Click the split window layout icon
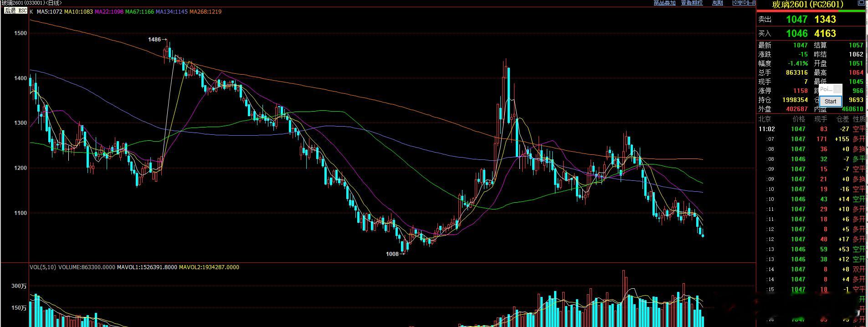This screenshot has height=327, width=868. point(752,3)
